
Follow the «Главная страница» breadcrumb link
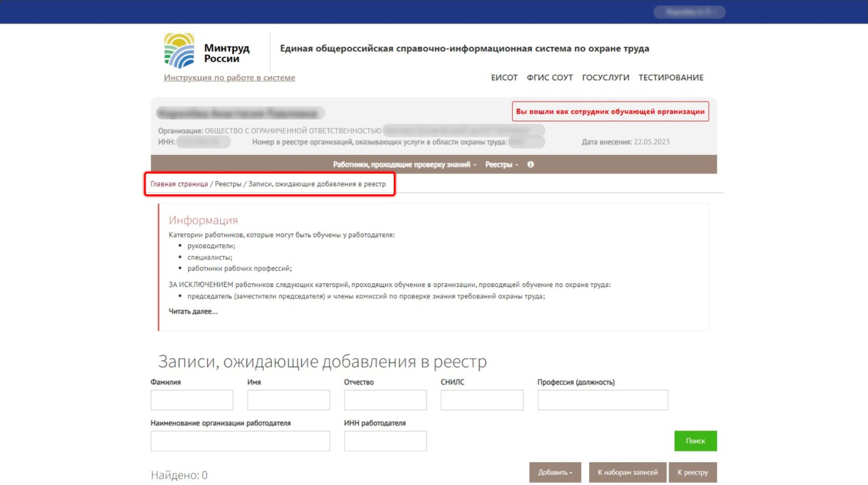(179, 184)
